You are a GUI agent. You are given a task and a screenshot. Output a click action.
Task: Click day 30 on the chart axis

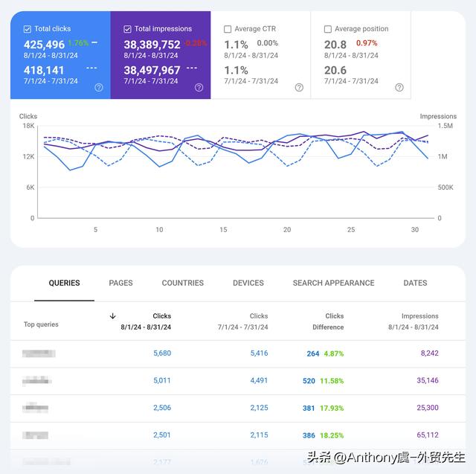coord(415,230)
